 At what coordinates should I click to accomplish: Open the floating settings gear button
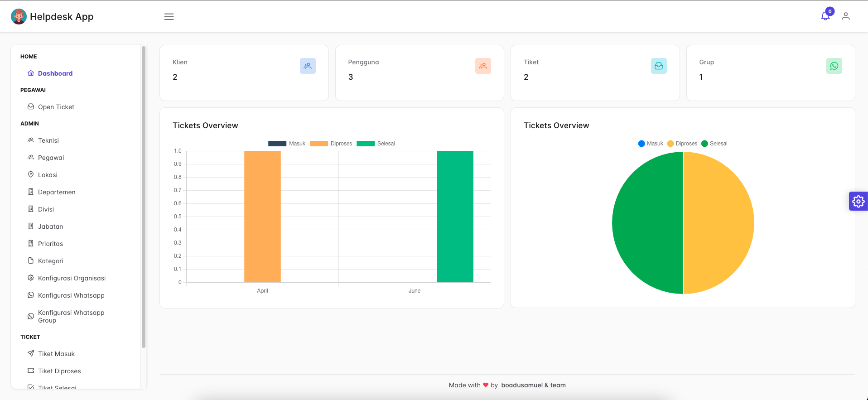[x=858, y=201]
